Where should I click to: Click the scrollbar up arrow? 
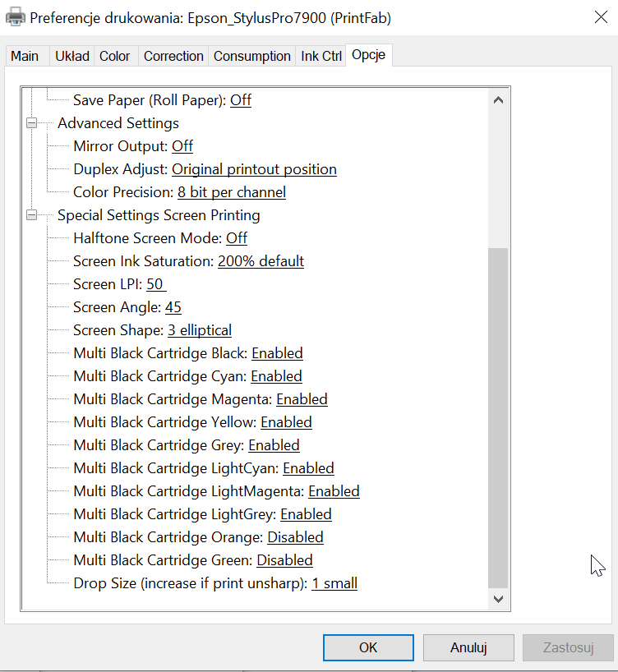click(497, 100)
